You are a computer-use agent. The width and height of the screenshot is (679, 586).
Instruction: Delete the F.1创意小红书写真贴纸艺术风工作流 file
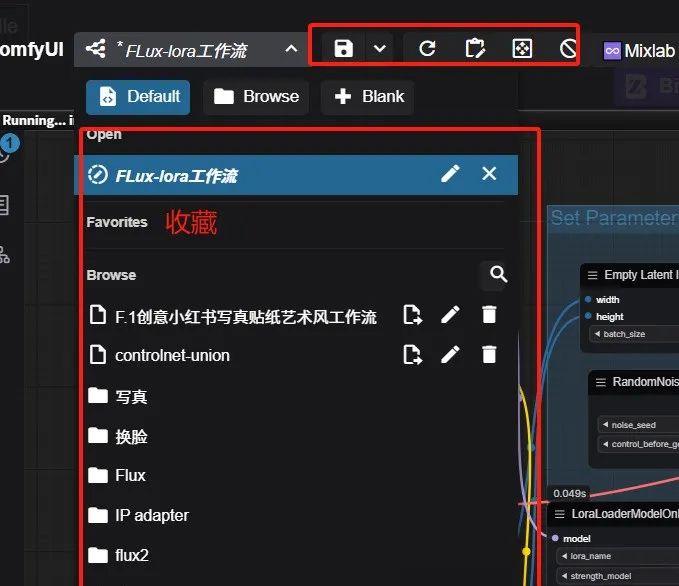click(x=489, y=315)
